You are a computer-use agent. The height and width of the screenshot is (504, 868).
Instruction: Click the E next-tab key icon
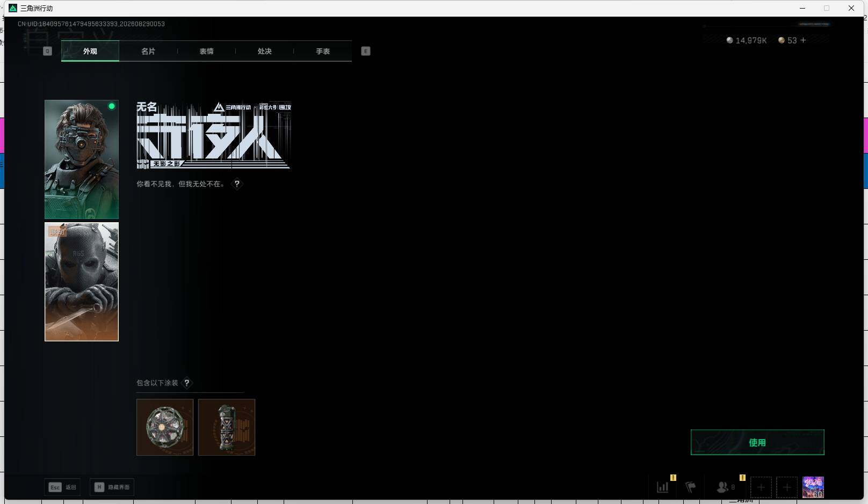(x=366, y=51)
